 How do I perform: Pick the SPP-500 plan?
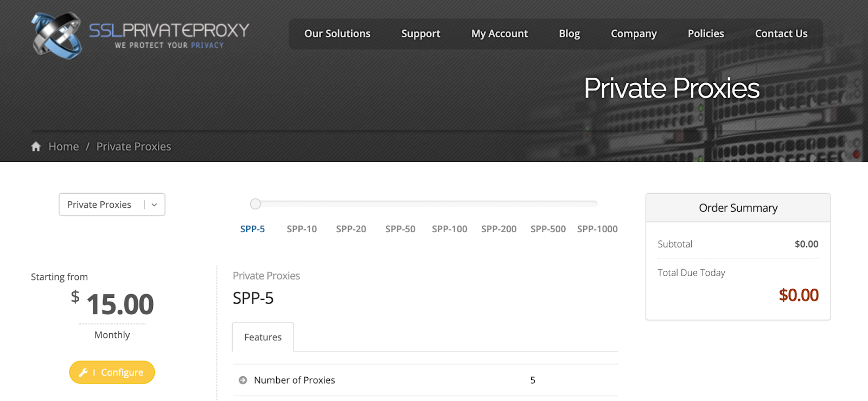[548, 229]
